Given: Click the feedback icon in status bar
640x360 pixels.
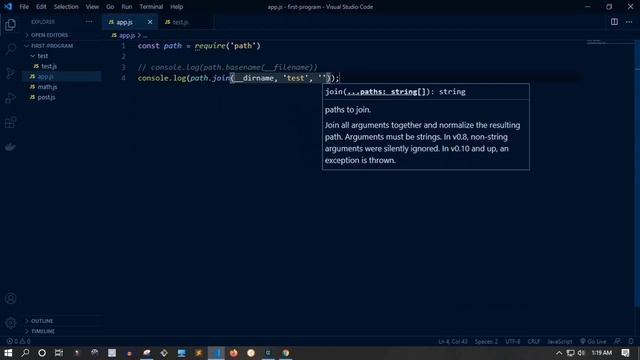Looking at the screenshot, I should (x=617, y=341).
